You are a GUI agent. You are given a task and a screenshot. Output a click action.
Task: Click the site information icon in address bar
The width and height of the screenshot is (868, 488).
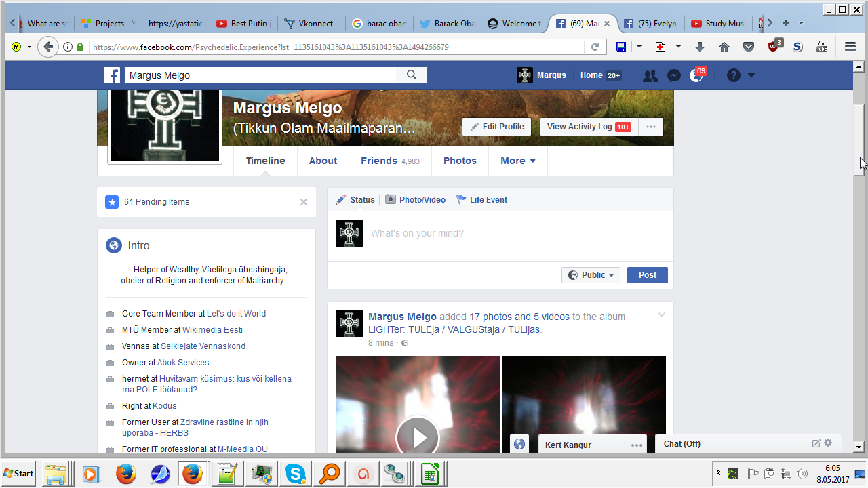(x=68, y=47)
